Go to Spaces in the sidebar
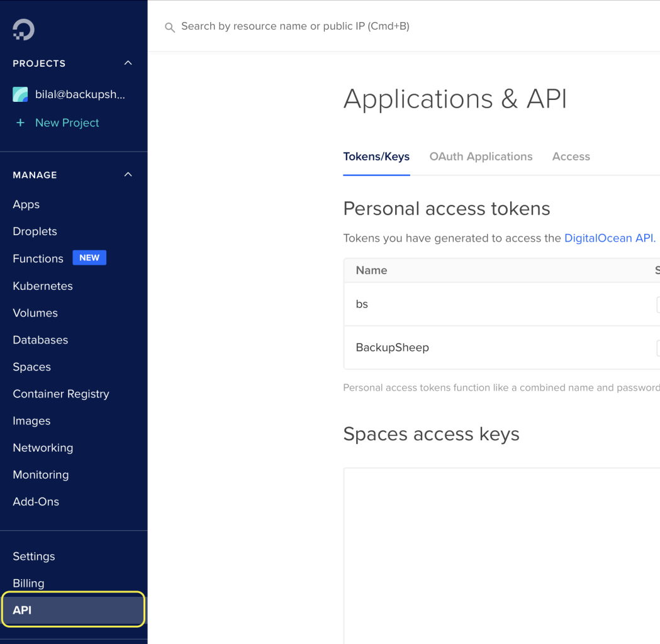Screen dimensions: 660x644 [31, 367]
